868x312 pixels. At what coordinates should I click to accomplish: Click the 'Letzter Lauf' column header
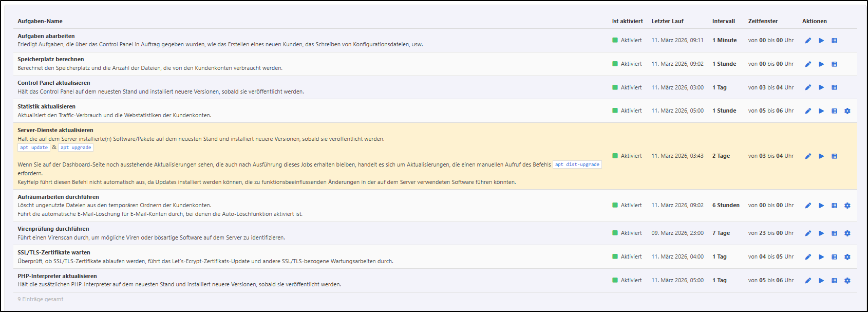pos(667,21)
